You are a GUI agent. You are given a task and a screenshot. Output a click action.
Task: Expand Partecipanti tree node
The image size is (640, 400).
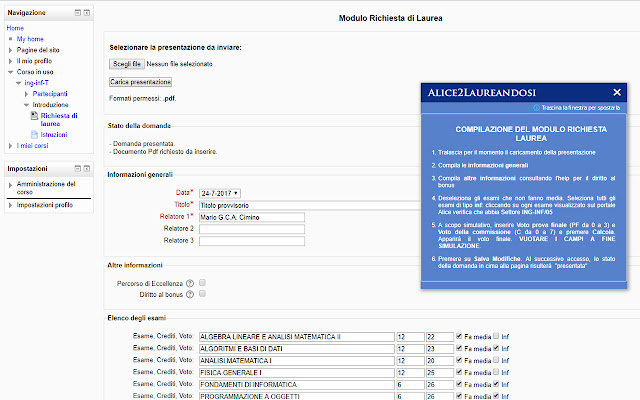pyautogui.click(x=27, y=94)
